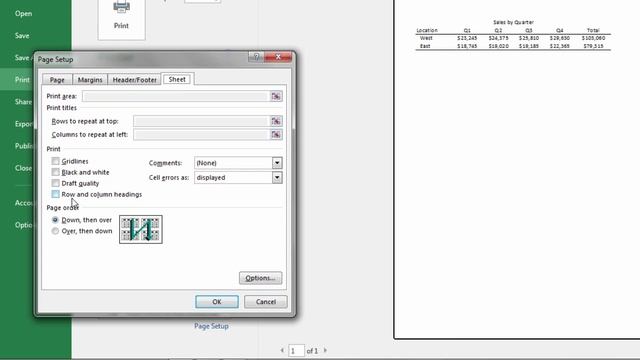Check Row and column headings
The width and height of the screenshot is (640, 360).
[56, 194]
